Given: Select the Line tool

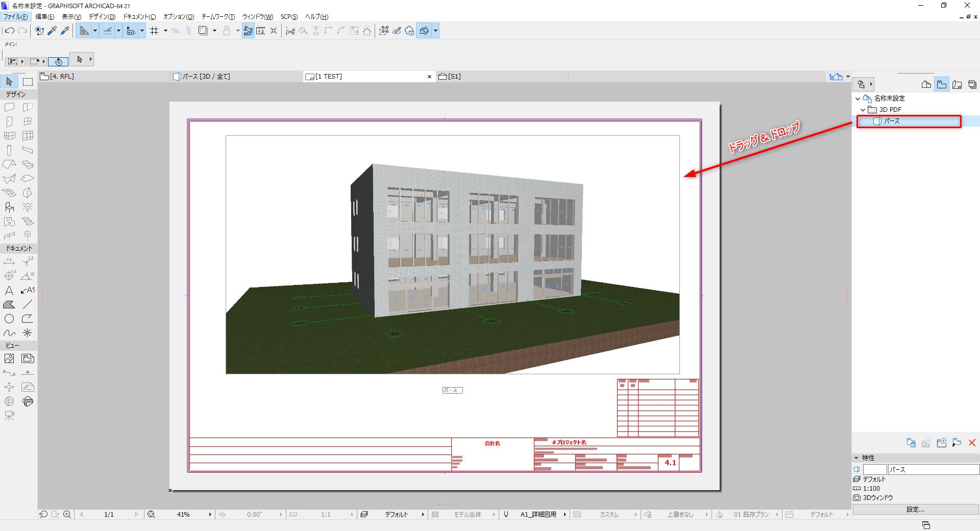Looking at the screenshot, I should pos(28,305).
